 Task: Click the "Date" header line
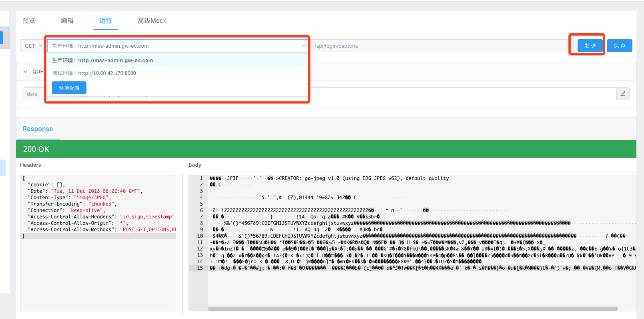coord(85,191)
